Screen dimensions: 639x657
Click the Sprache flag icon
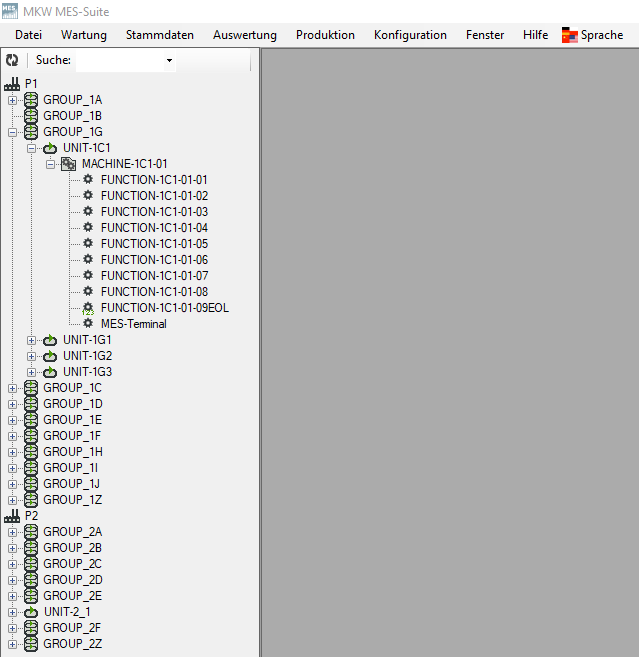click(x=569, y=35)
